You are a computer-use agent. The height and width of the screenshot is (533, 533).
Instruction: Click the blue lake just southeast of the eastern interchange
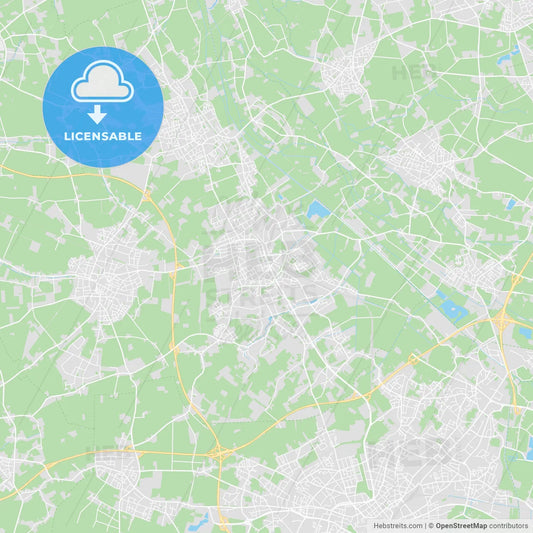526,332
